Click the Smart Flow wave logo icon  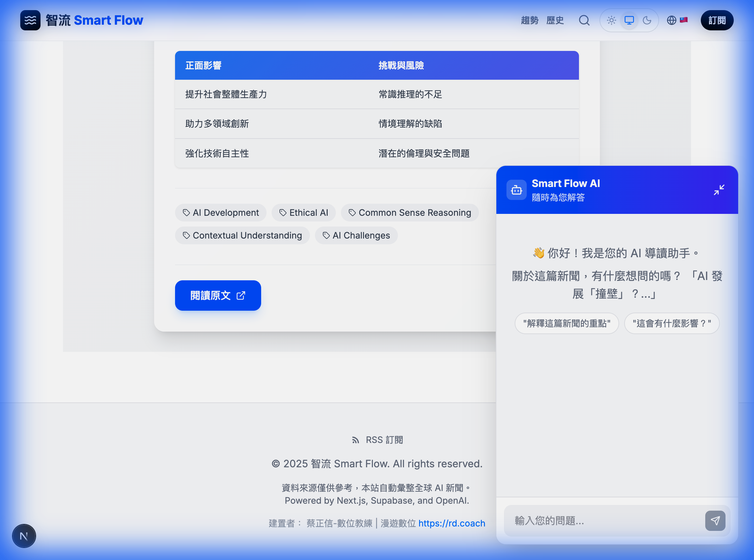click(30, 20)
